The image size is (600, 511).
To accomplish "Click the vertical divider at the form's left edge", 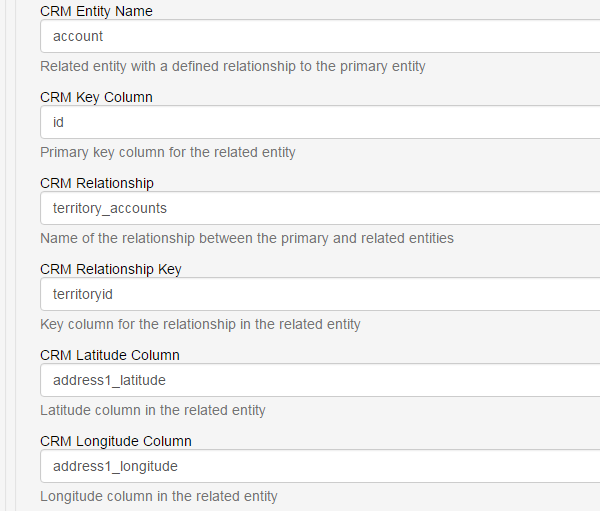I will tap(6, 255).
